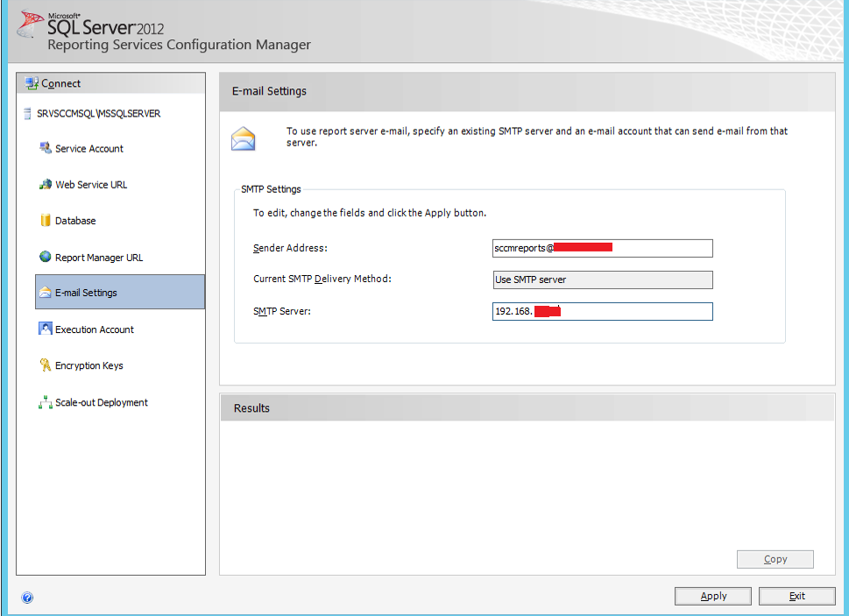Click the Encryption Keys icon
This screenshot has width=849, height=616.
46,365
